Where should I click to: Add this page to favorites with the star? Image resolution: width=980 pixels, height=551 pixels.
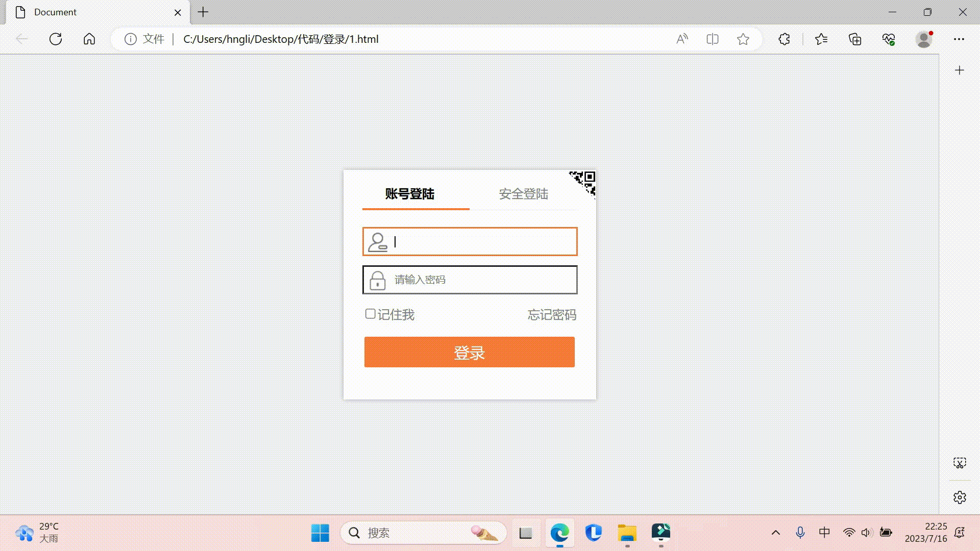tap(743, 39)
